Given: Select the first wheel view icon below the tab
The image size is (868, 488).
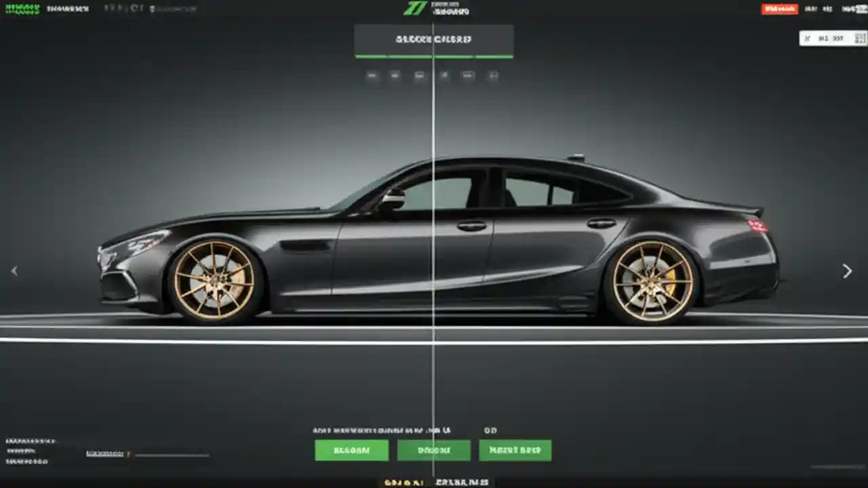Looking at the screenshot, I should (372, 75).
